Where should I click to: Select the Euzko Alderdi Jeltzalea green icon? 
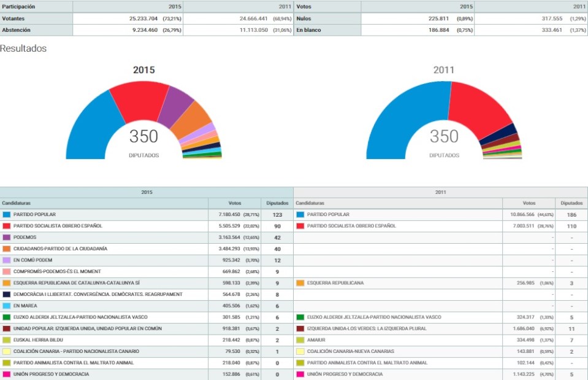[7, 317]
